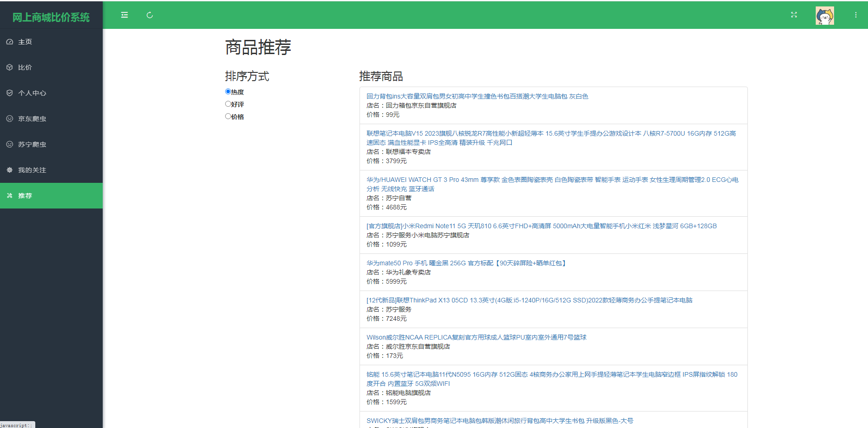Open the SWICKY瑞士双肩包 product link

[x=500, y=421]
